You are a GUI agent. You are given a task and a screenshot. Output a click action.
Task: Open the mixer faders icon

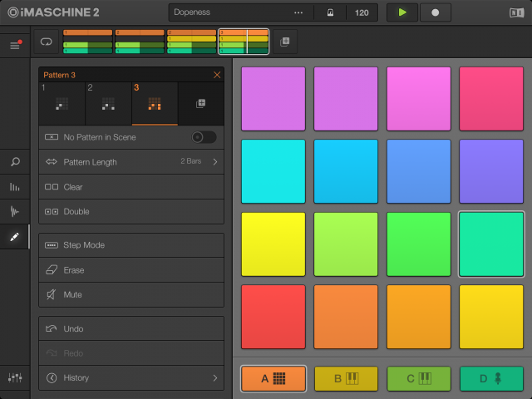15,377
